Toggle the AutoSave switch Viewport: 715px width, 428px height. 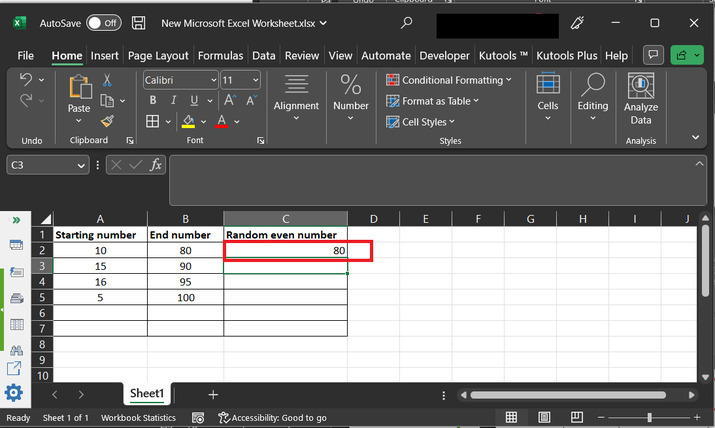pos(103,22)
